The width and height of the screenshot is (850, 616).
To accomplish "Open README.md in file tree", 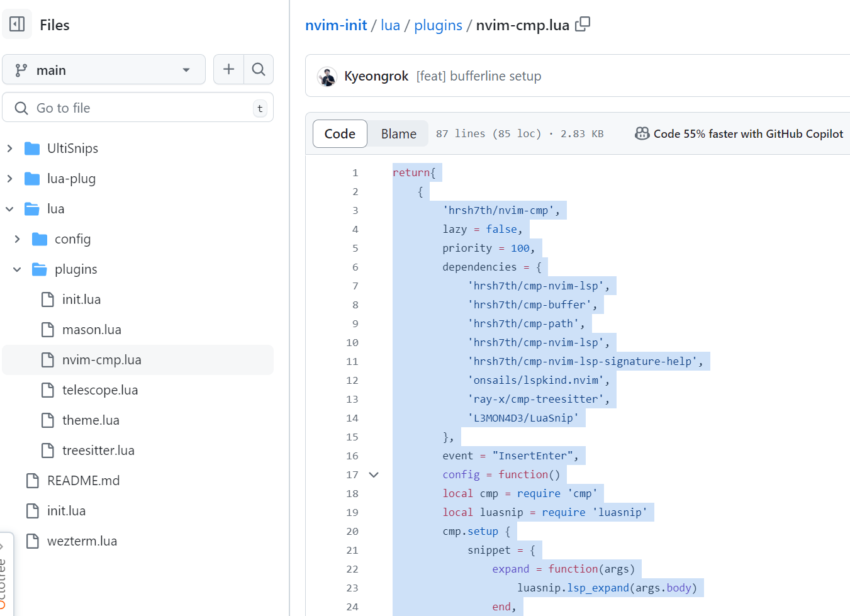I will (x=83, y=481).
